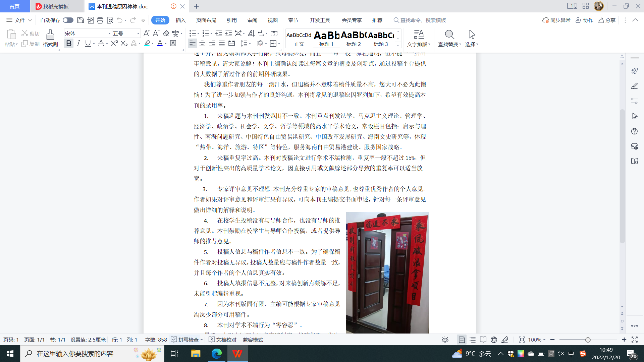Click the Share button
The width and height of the screenshot is (644, 362).
coord(607,20)
